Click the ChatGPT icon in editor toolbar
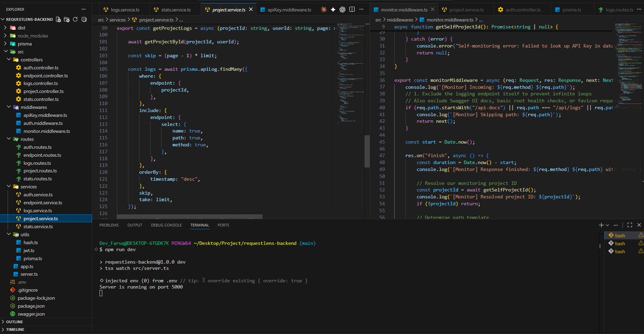 pyautogui.click(x=343, y=10)
